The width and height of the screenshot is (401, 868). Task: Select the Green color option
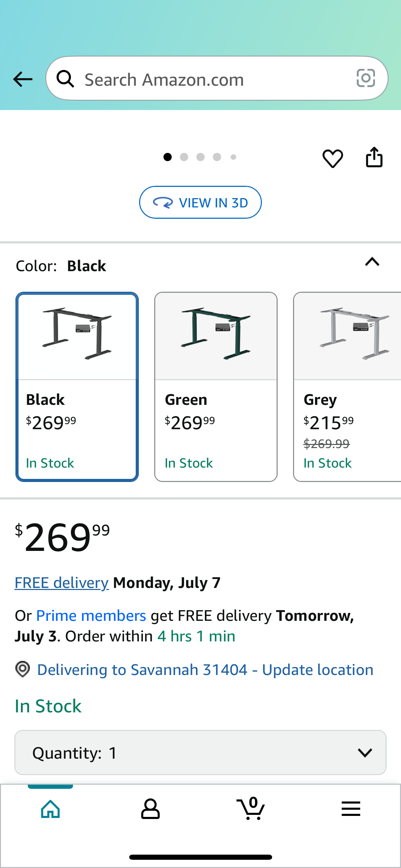(216, 387)
